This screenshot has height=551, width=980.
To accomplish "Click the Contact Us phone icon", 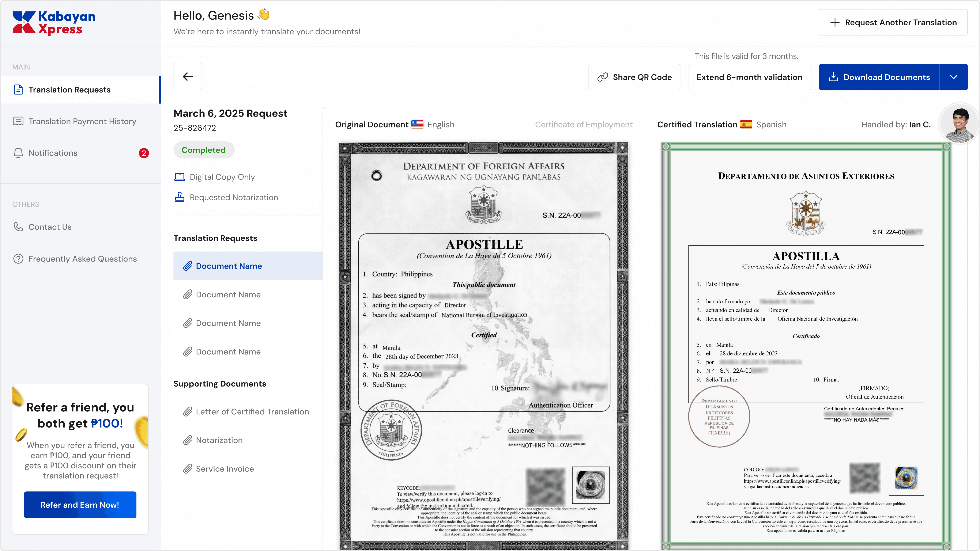I will click(x=18, y=227).
